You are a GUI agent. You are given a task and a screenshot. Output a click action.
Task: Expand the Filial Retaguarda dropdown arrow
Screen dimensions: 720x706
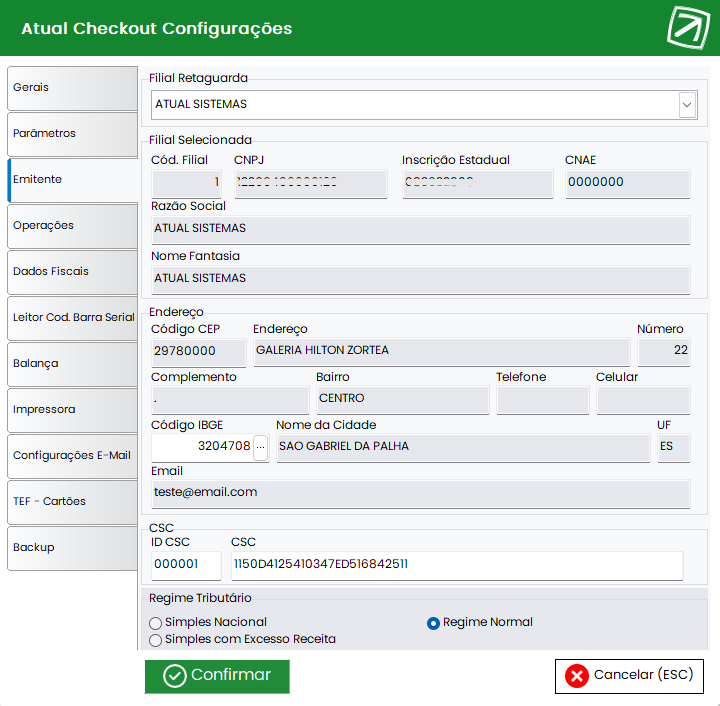(x=687, y=105)
